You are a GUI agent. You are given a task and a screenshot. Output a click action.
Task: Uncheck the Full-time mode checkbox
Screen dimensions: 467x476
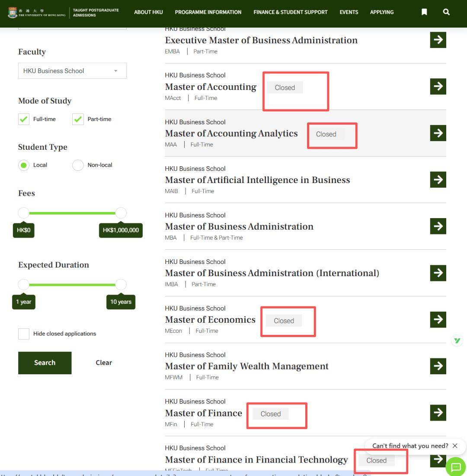click(x=24, y=119)
